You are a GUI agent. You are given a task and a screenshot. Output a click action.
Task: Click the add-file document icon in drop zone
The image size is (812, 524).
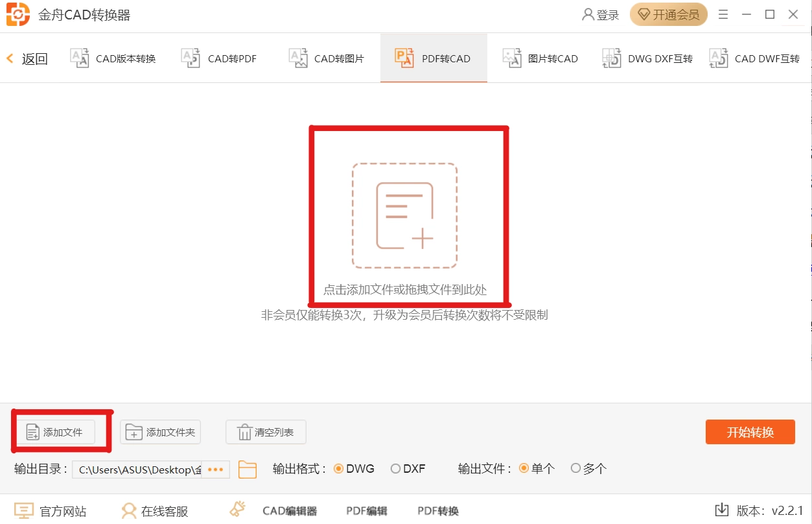coord(405,216)
